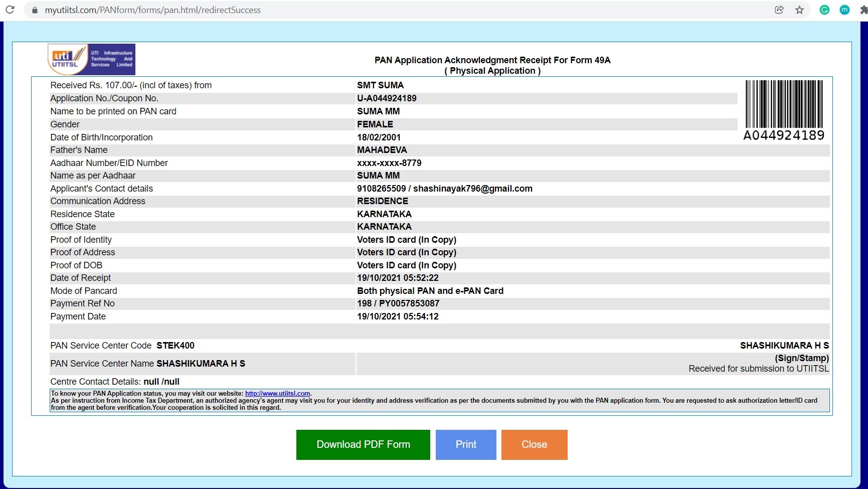
Task: Click 'Received for submission to UTIITSL'
Action: coord(759,369)
